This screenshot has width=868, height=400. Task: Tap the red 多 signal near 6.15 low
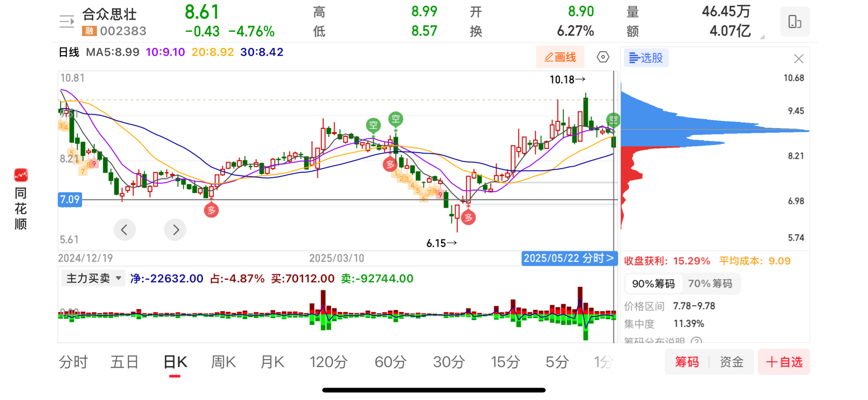click(468, 218)
